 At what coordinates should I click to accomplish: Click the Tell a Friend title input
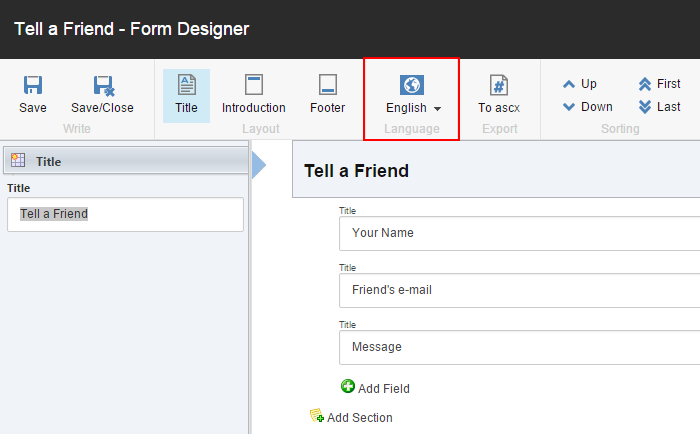click(x=125, y=214)
